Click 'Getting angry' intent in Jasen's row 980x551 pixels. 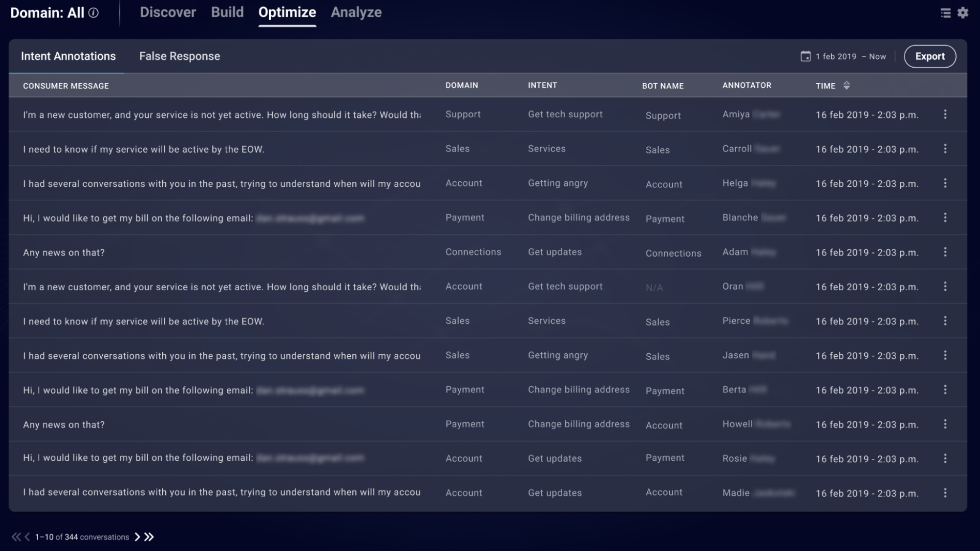(x=558, y=355)
